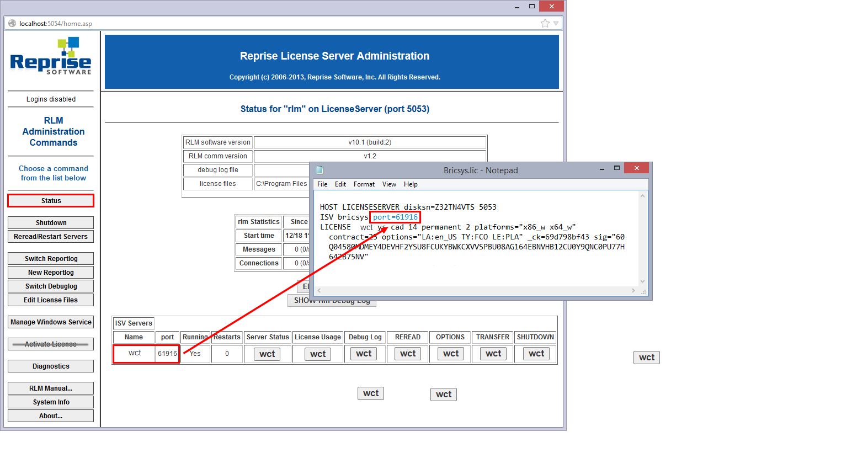Open the Edit menu in Notepad
The image size is (868, 469).
(x=340, y=184)
